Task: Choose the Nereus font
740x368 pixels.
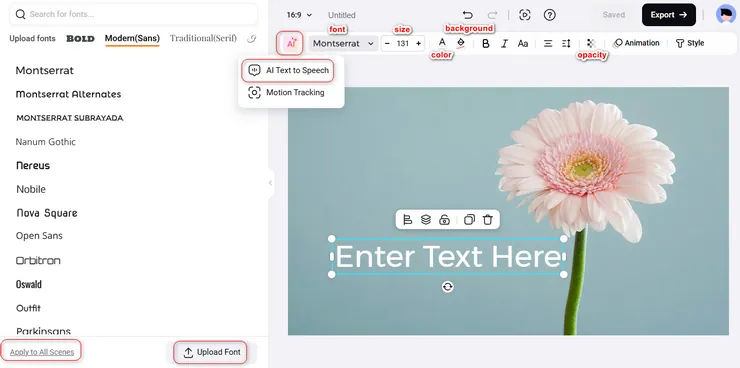Action: point(33,165)
